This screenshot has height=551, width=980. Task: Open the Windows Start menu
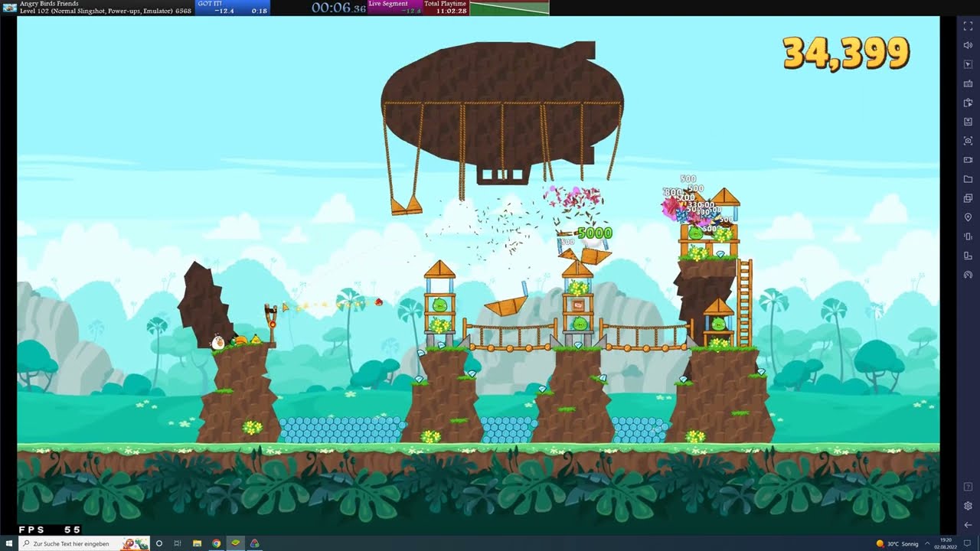tap(8, 543)
